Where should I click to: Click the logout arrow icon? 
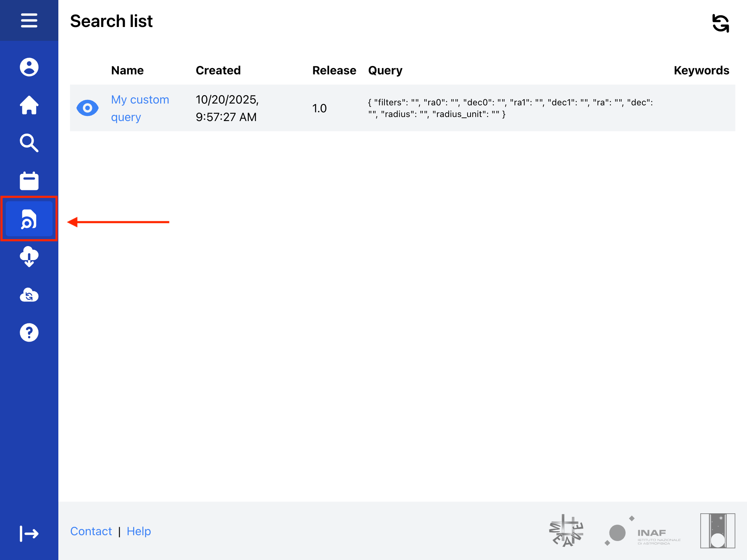click(x=29, y=534)
